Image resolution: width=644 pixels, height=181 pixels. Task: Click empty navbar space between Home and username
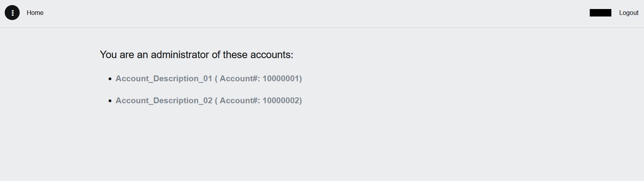point(315,13)
